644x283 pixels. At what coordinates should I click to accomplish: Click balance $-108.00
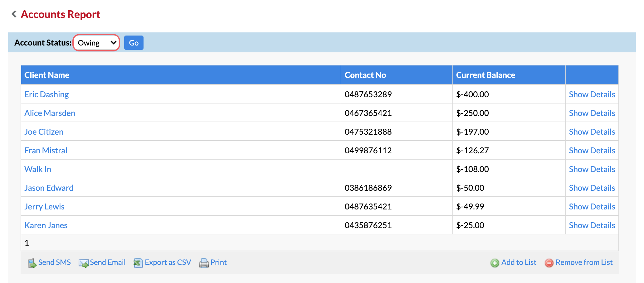point(472,169)
